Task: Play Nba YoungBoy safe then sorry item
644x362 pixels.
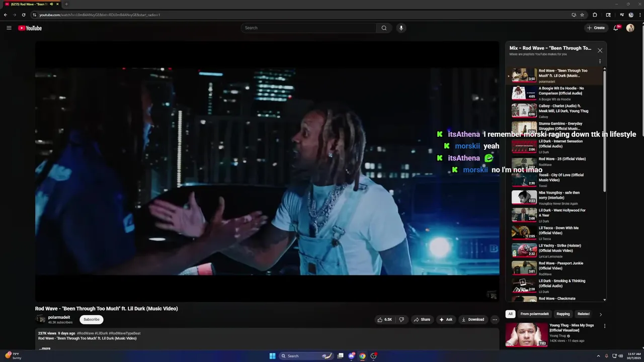Action: (555, 198)
